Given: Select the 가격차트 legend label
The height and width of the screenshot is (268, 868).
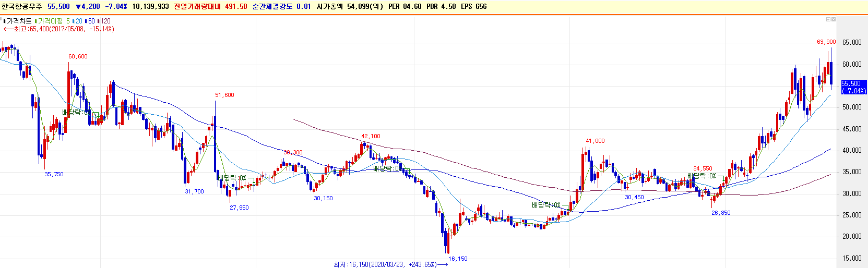Looking at the screenshot, I should (x=19, y=21).
